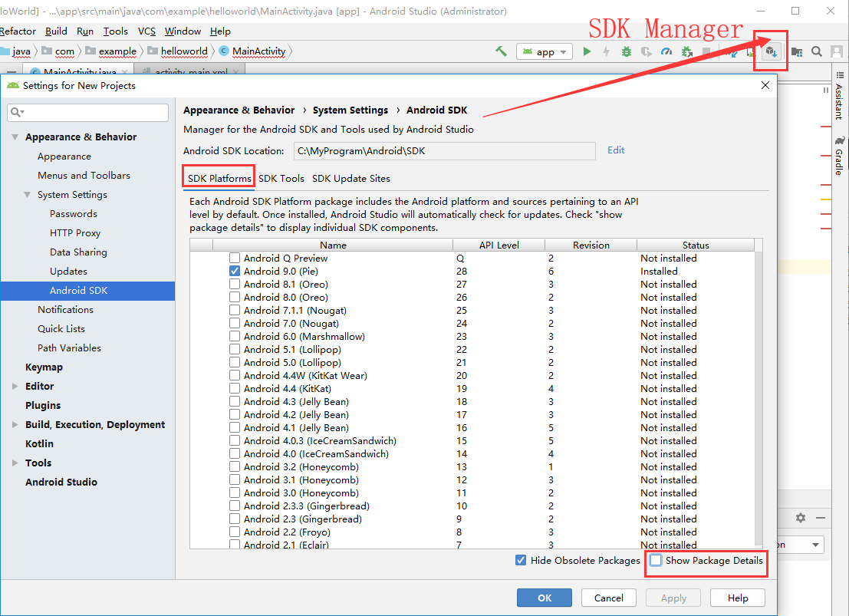
Task: Collapse the Appearance & Behavior tree node
Action: [x=15, y=137]
